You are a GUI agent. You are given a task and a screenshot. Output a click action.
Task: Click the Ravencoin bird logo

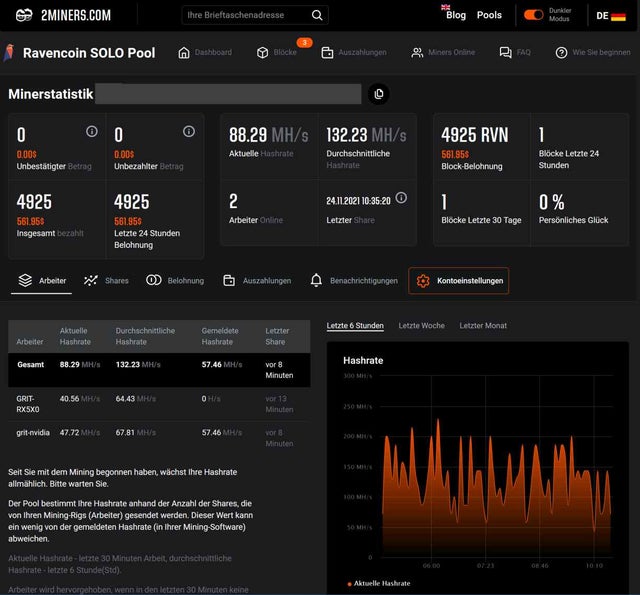[9, 52]
